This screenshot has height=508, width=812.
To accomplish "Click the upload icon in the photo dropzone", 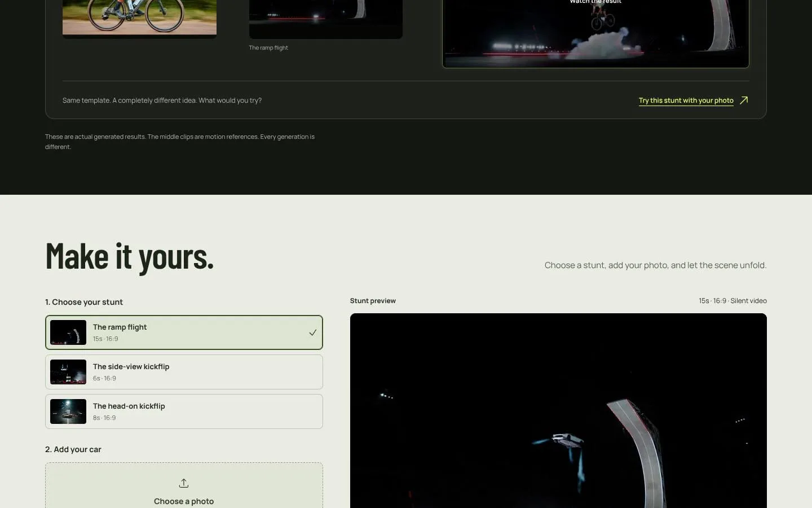I will pos(184,483).
